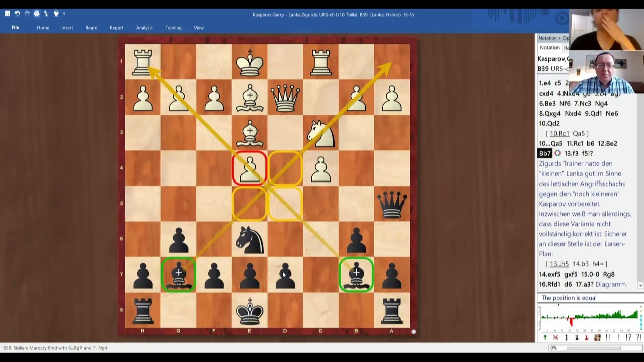Screen dimensions: 644x362
Task: Go to move 13.f3 in the notation
Action: (572, 153)
